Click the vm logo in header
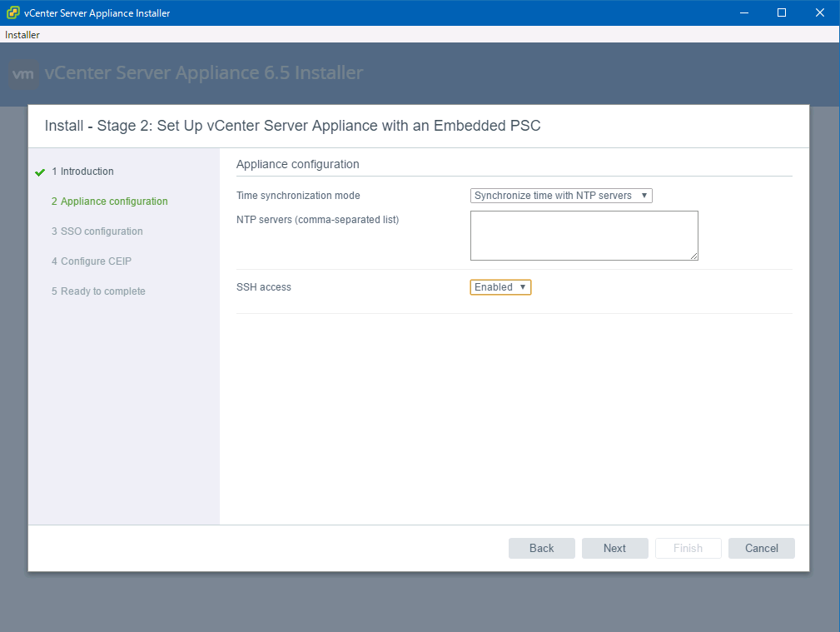 pyautogui.click(x=23, y=74)
